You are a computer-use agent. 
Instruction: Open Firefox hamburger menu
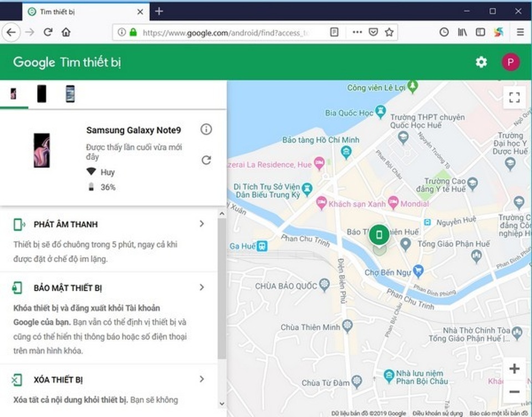(520, 32)
